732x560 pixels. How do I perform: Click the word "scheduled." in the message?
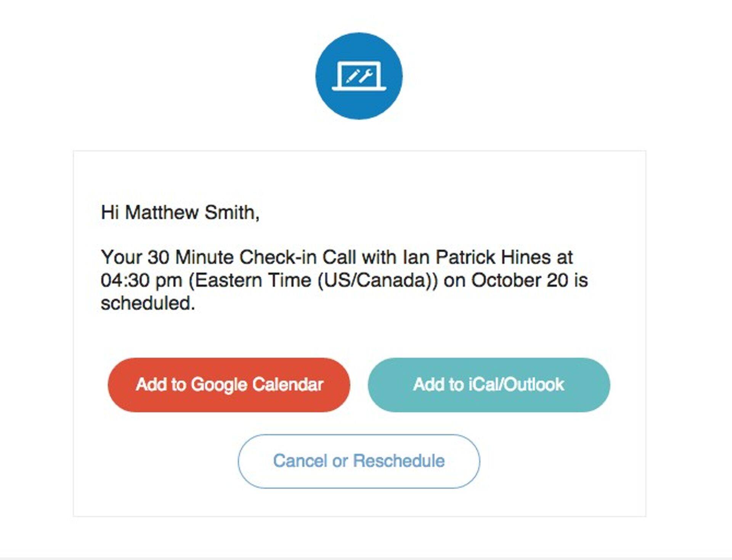148,303
